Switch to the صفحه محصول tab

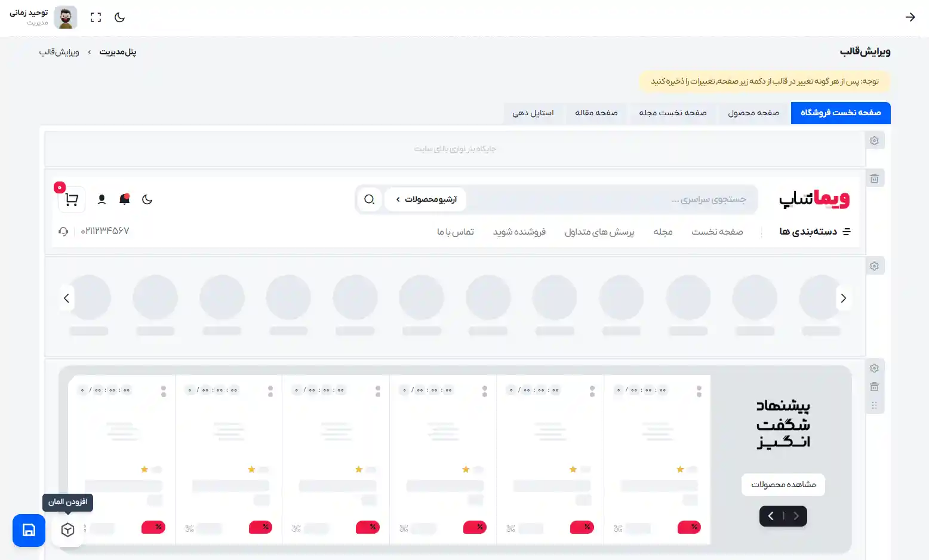753,113
